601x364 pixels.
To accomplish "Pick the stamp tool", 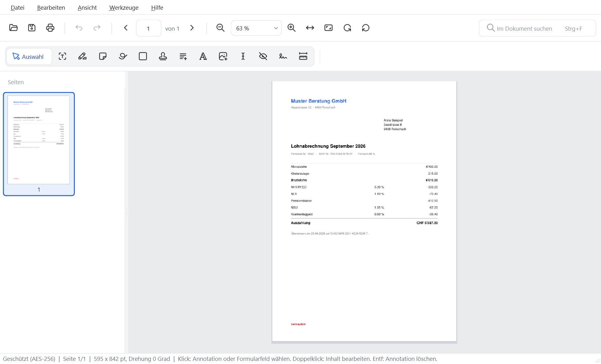I will coord(163,56).
